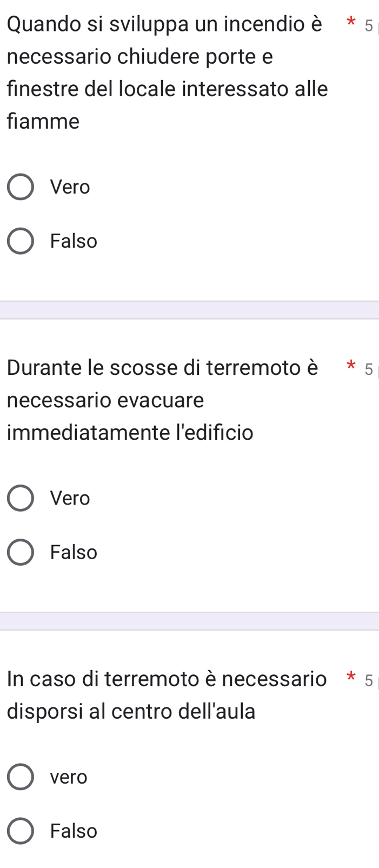
Task: Select Vero radio circle for the incendio question
Action: (21, 187)
